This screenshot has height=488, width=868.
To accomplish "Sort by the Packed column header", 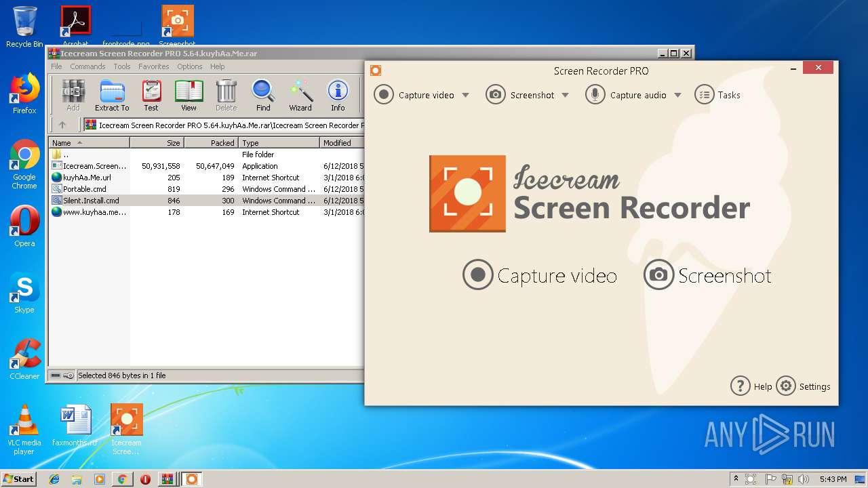I will pos(212,142).
